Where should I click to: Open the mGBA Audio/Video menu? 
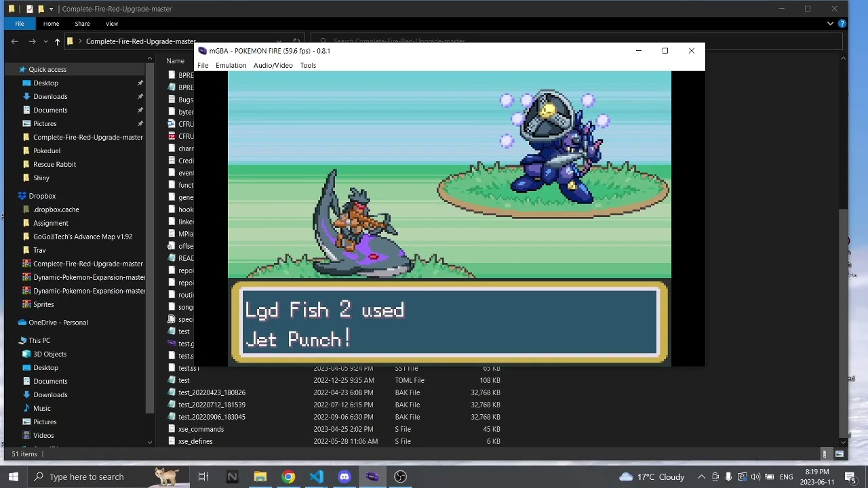273,65
